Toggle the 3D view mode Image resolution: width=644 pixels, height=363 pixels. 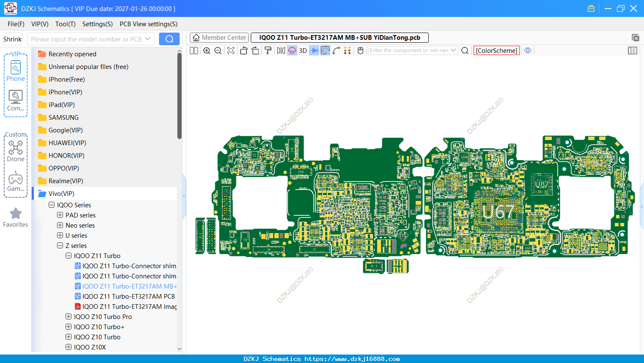click(303, 51)
